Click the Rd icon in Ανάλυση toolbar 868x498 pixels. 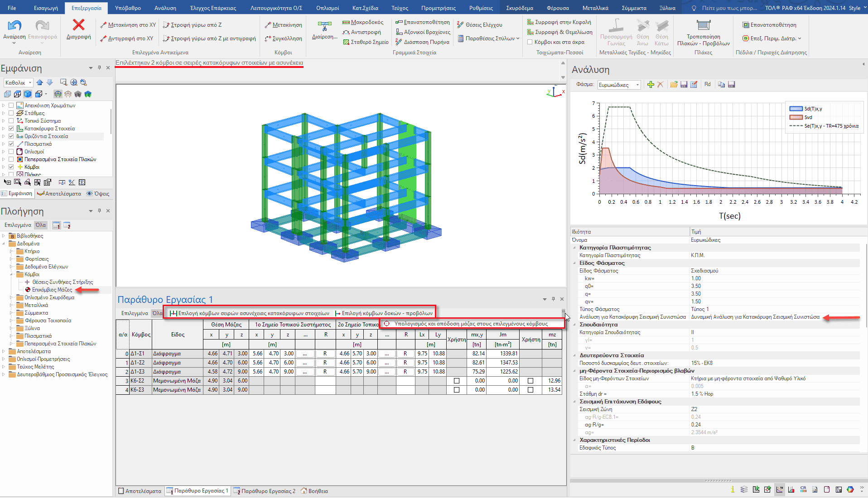(x=707, y=85)
